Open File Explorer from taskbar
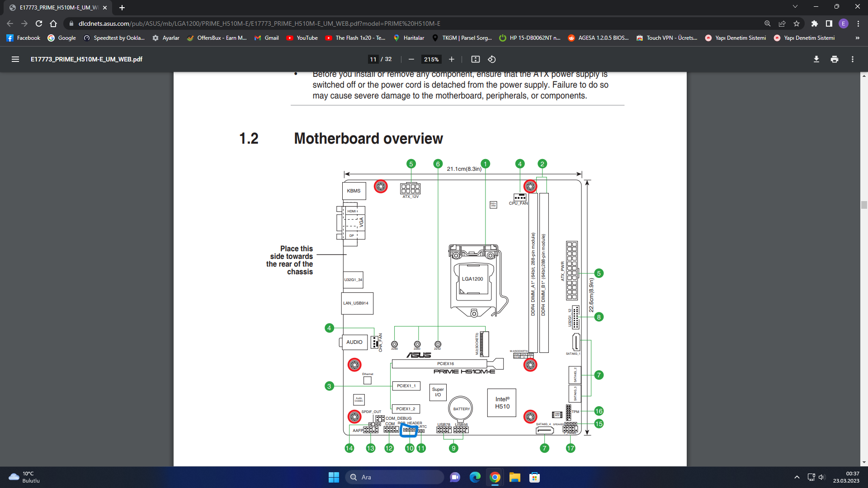Image resolution: width=868 pixels, height=488 pixels. pos(514,477)
